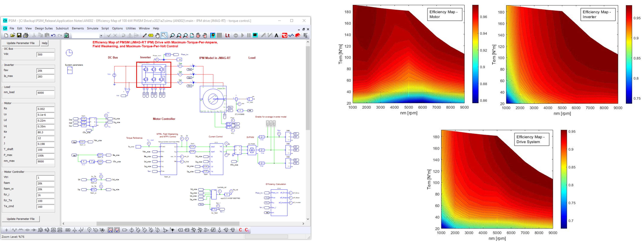Image resolution: width=644 pixels, height=243 pixels.
Task: Click the Lq motor parameter field
Action: [46, 126]
